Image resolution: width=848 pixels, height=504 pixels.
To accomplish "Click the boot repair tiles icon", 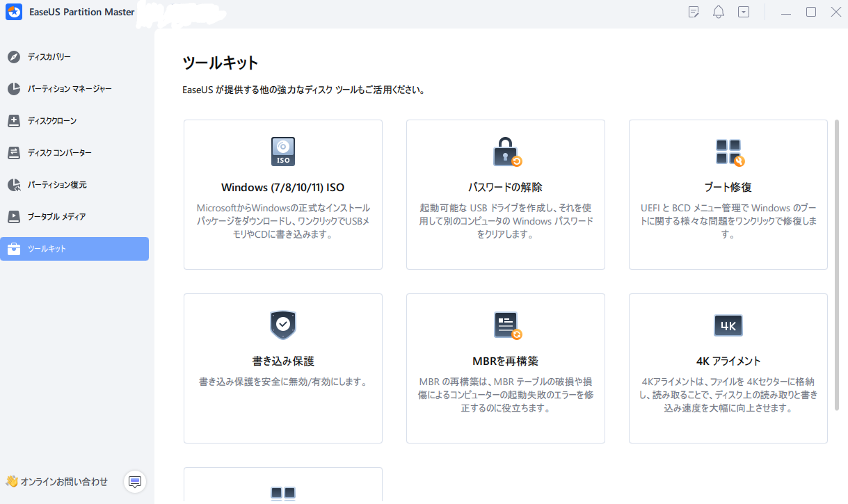I will pos(728,152).
